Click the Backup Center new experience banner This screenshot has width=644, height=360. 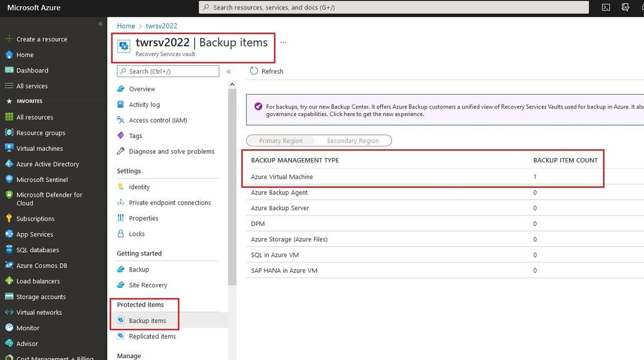(x=445, y=110)
